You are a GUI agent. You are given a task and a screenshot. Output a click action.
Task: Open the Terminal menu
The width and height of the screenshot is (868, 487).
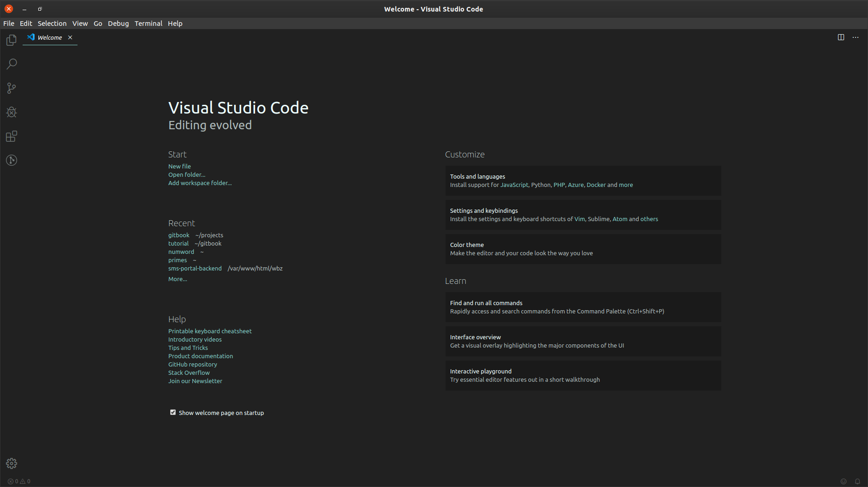[149, 24]
